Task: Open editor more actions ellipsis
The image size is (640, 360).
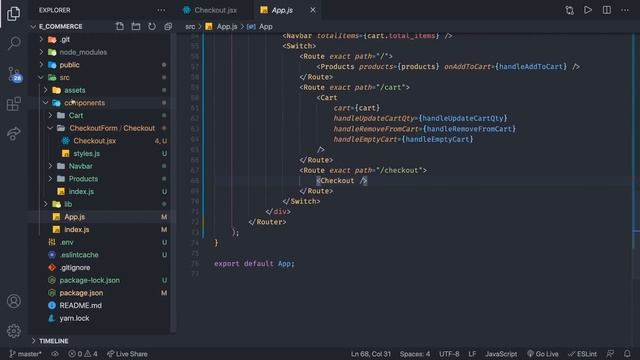Action: [625, 10]
